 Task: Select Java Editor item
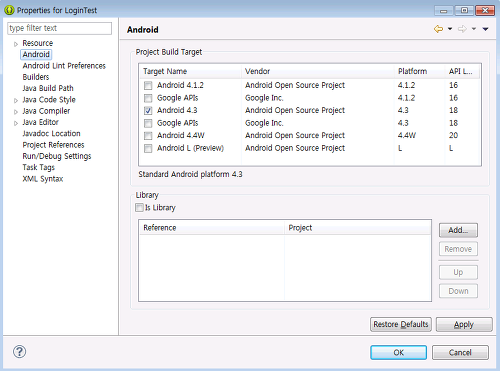(x=40, y=122)
